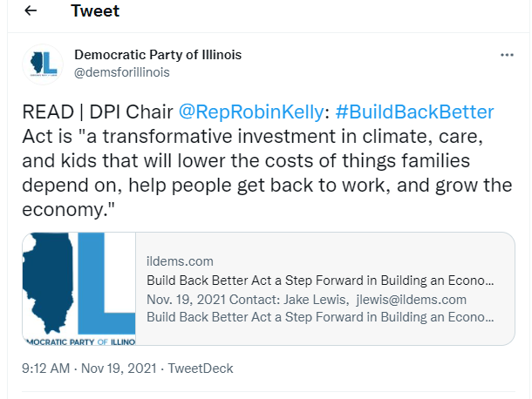Select the Tweet page header title

[95, 10]
